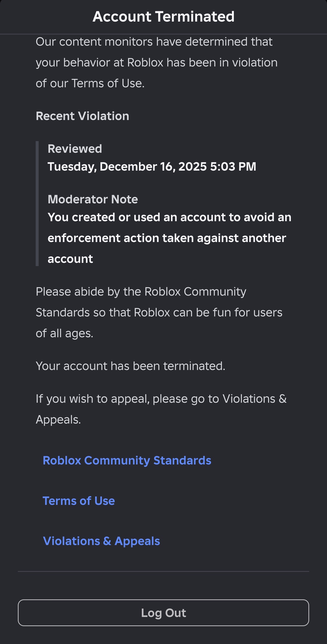Image resolution: width=327 pixels, height=644 pixels.
Task: Tap the horizontal divider above Log Out
Action: [x=163, y=572]
